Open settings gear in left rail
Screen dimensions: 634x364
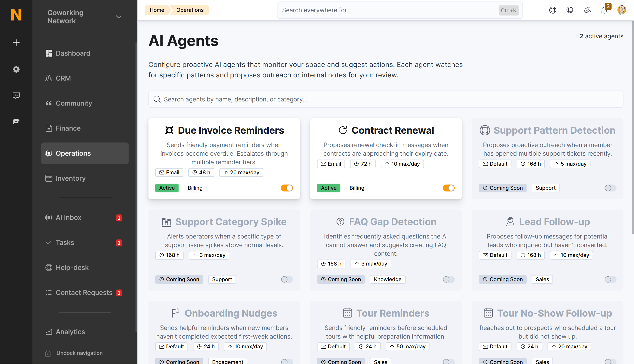pos(16,69)
